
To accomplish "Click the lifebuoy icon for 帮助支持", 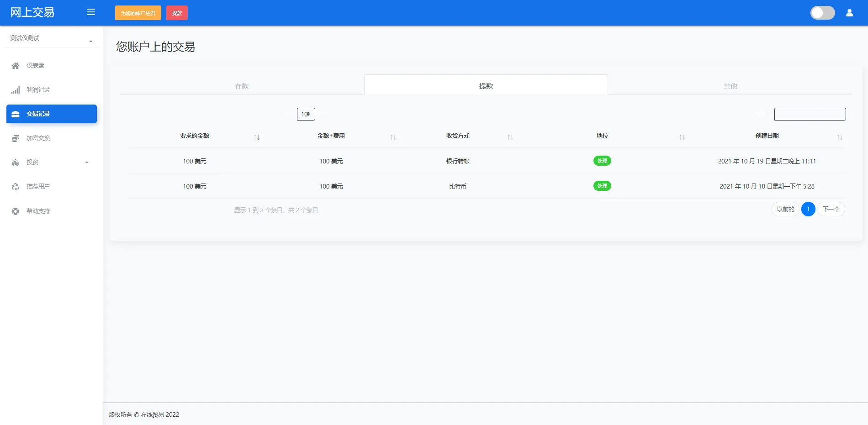I will 16,211.
